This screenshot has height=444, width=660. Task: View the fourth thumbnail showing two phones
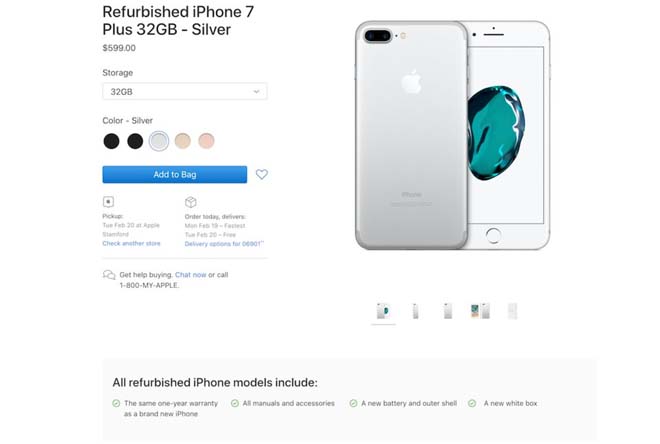480,311
